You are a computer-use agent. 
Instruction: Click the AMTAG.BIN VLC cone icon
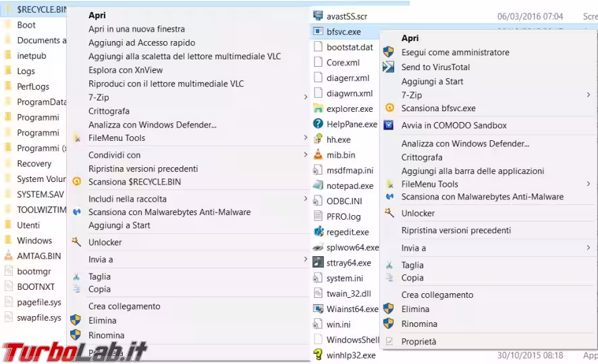point(8,255)
